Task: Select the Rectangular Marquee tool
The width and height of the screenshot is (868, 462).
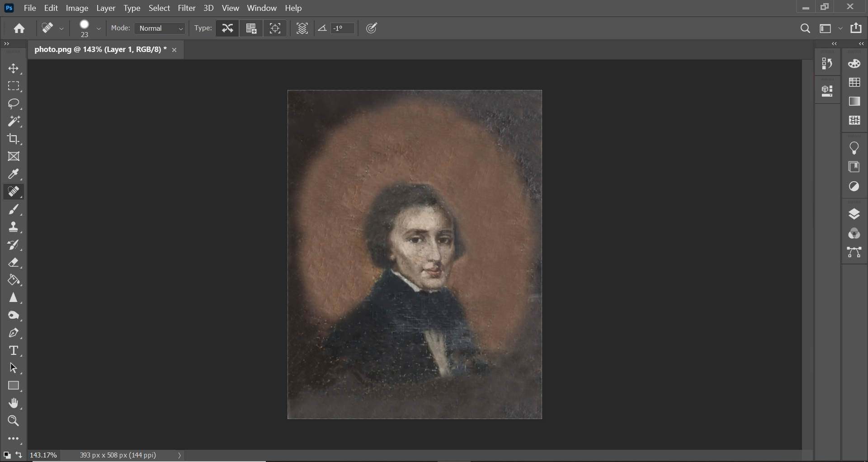Action: pos(14,86)
